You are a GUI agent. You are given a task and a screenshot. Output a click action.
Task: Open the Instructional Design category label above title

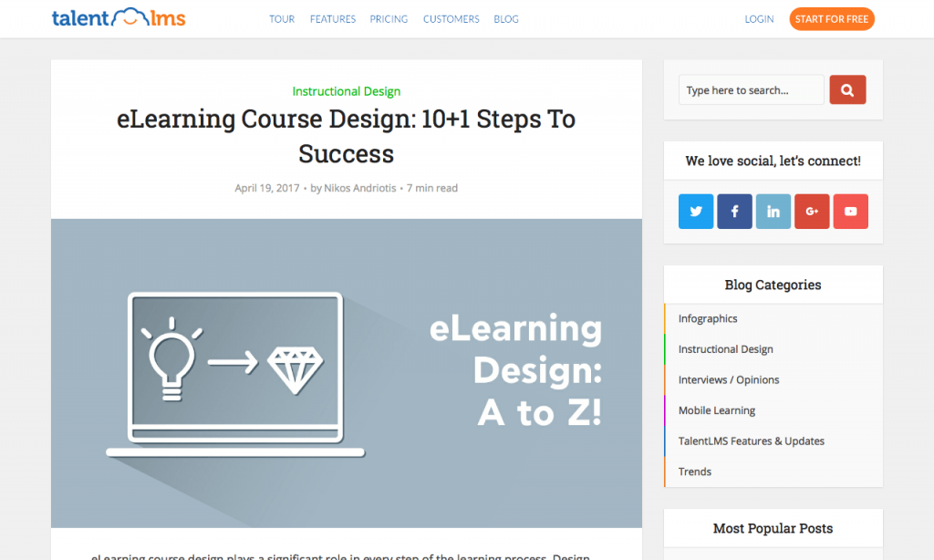(346, 91)
